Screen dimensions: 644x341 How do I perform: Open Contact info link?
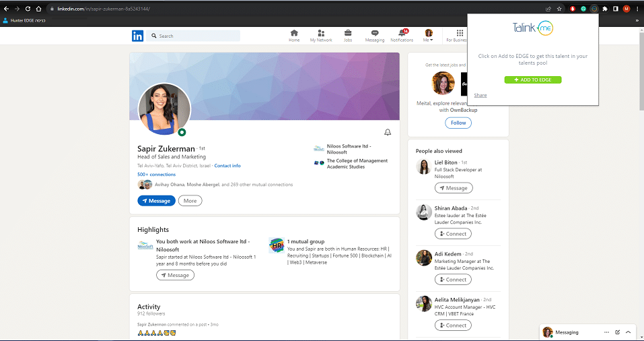click(227, 166)
